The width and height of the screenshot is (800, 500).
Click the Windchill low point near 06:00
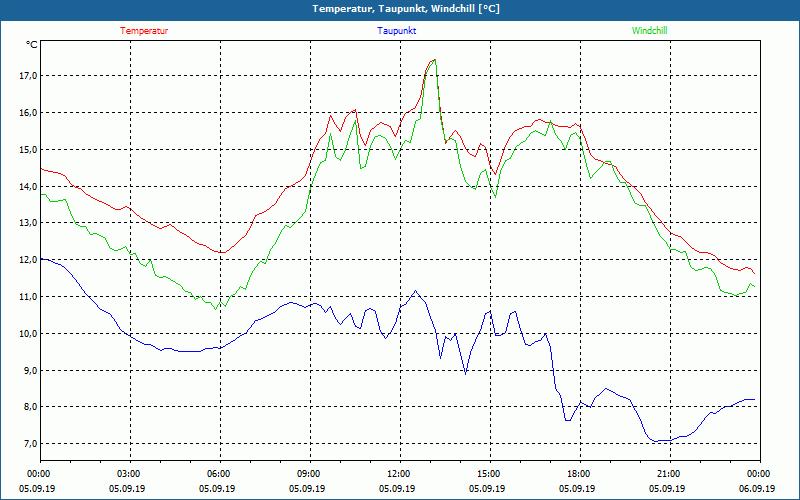(x=216, y=309)
